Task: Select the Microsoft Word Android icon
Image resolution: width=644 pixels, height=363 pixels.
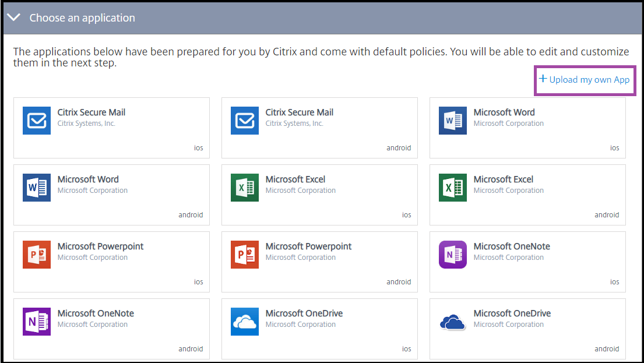Action: point(37,188)
